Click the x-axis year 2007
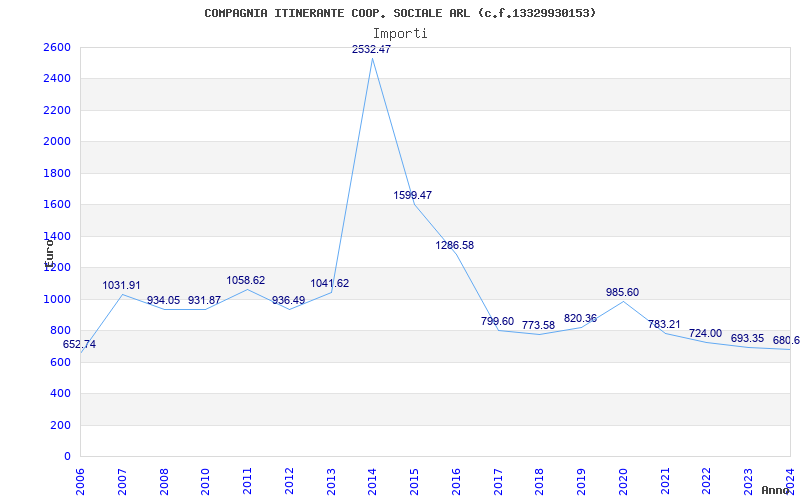 (x=122, y=482)
